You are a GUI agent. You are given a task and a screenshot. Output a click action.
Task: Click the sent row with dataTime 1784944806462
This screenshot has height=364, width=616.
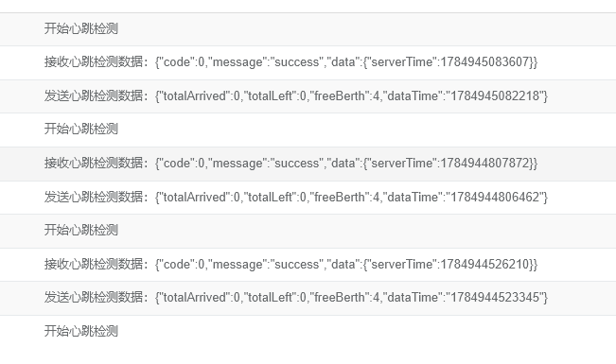[x=308, y=197]
